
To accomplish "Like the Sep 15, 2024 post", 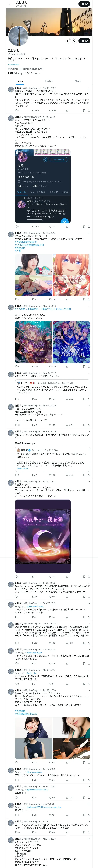I will click(x=50, y=475).
